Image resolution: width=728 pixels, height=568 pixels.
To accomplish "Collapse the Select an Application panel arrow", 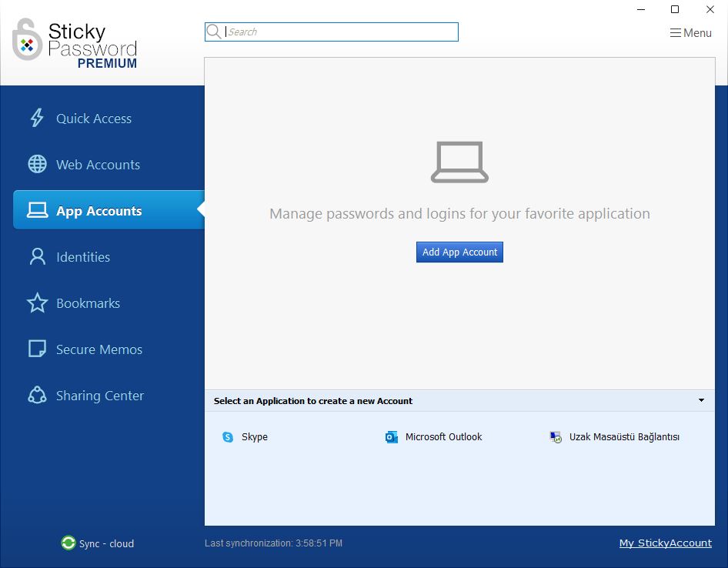I will click(702, 400).
